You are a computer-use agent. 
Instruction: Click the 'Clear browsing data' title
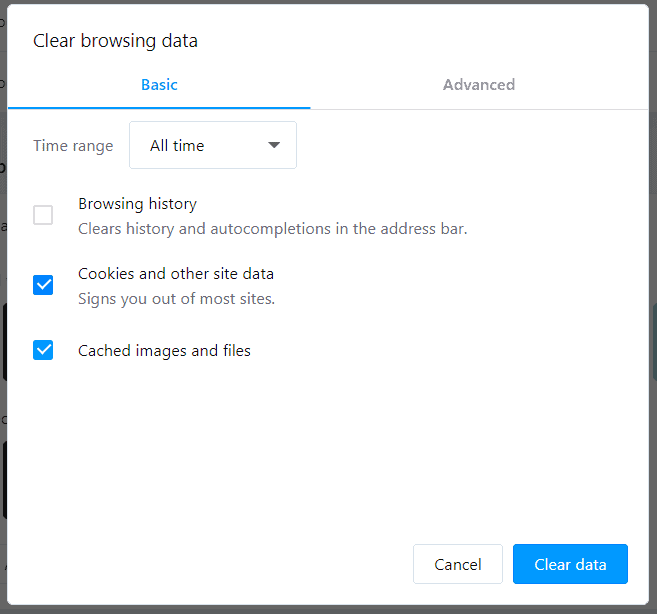click(115, 41)
